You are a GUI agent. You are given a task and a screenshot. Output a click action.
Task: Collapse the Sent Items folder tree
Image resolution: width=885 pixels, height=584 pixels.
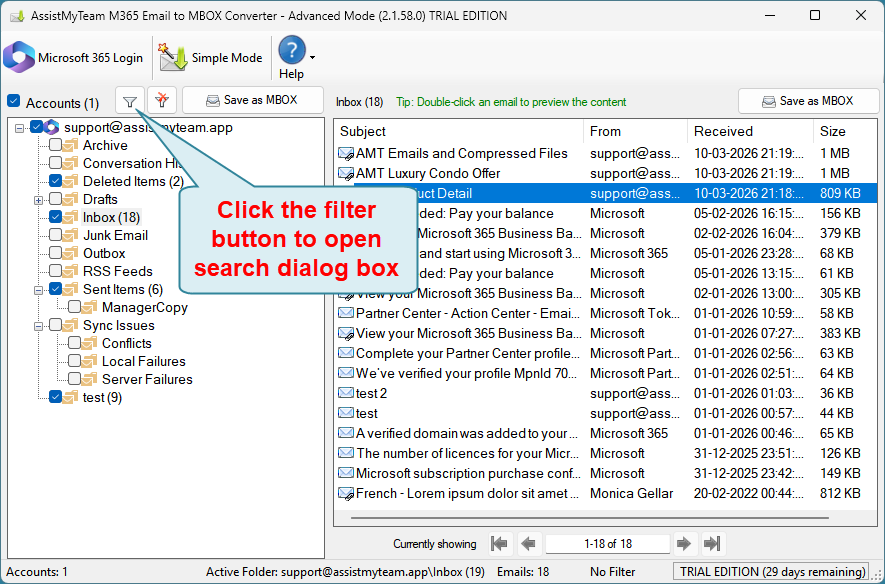click(x=38, y=290)
